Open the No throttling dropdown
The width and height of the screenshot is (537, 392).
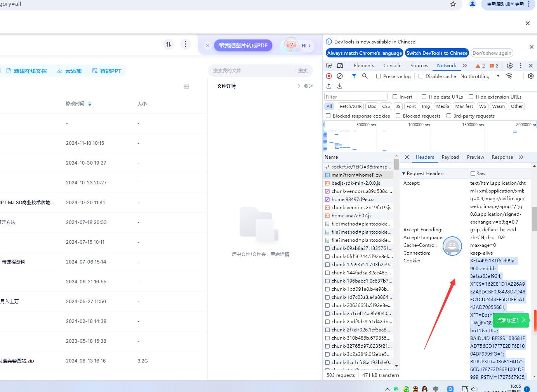tap(480, 76)
